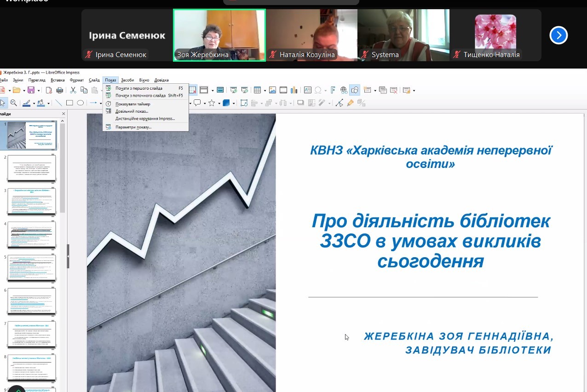Select slide 3 thumbnail in the slide panel

[x=32, y=201]
